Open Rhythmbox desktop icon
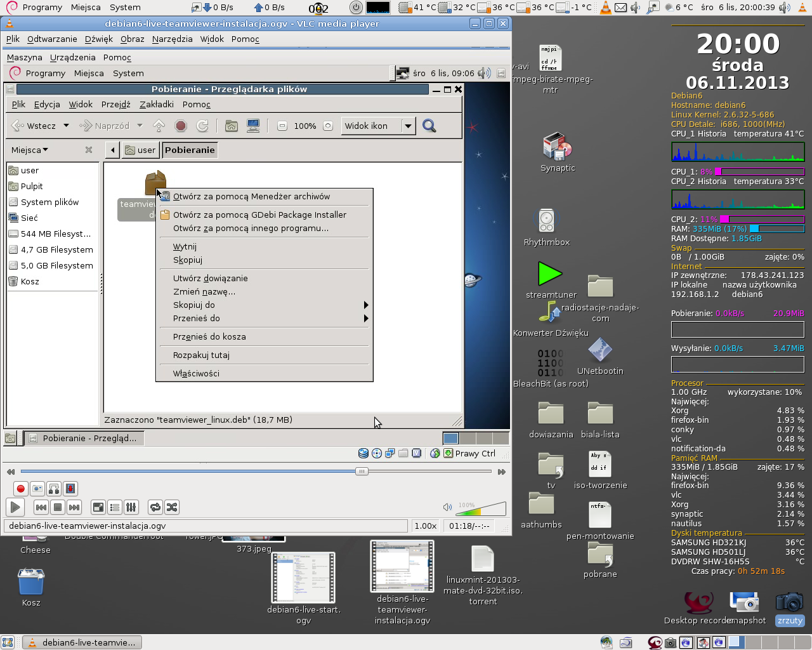The image size is (812, 650). tap(547, 227)
